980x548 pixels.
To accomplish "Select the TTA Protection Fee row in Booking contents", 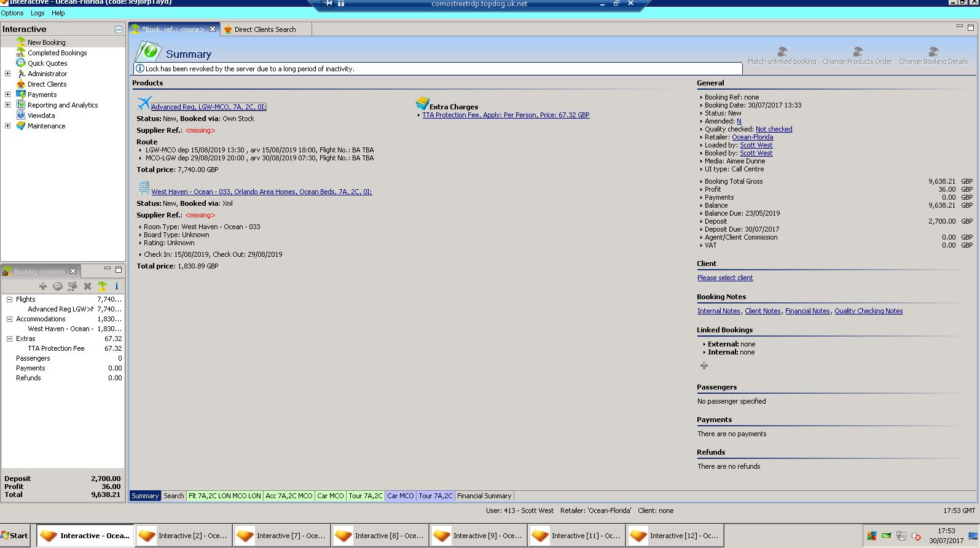I will click(63, 348).
